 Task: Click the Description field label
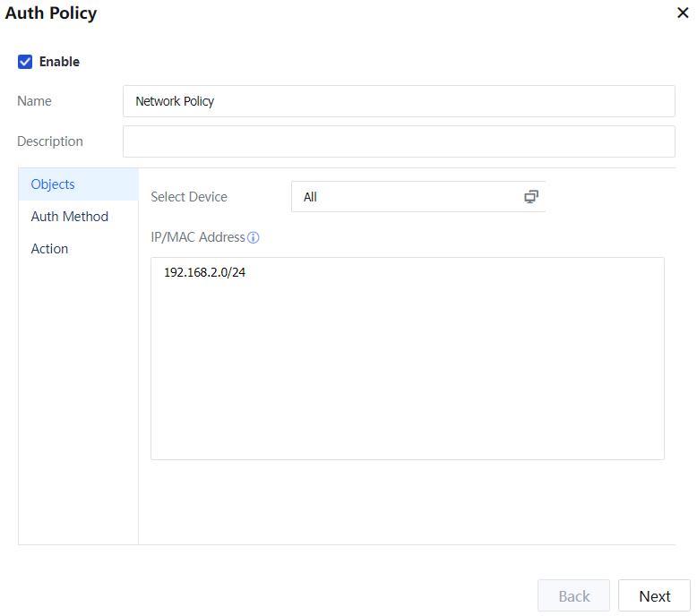pos(50,141)
